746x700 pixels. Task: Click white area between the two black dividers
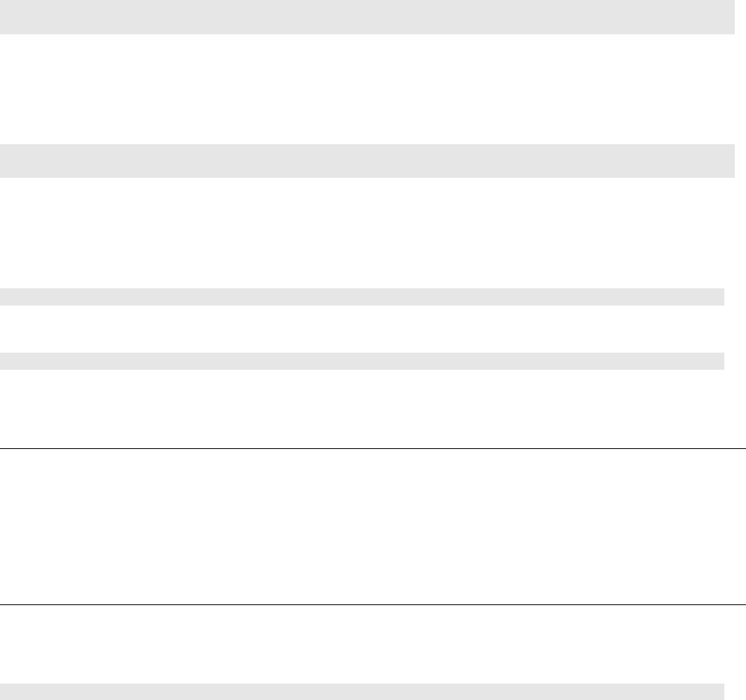pos(373,527)
